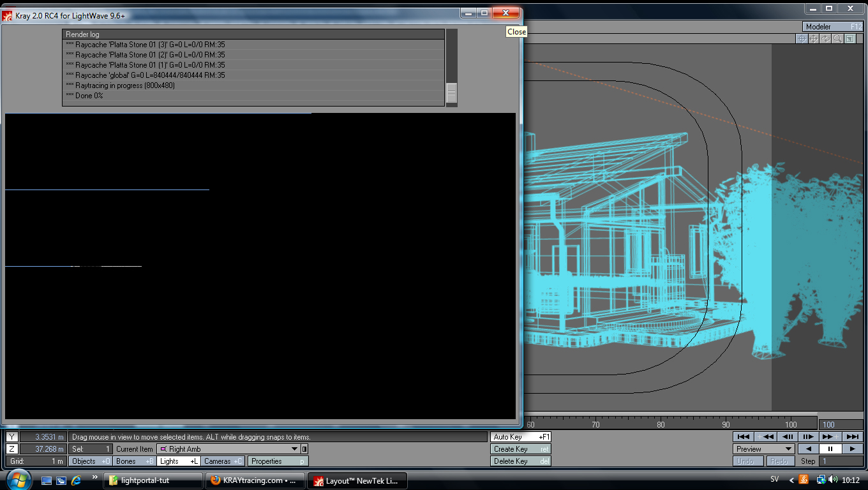The height and width of the screenshot is (490, 868).
Task: Expand the Preview dropdown menu
Action: click(763, 449)
